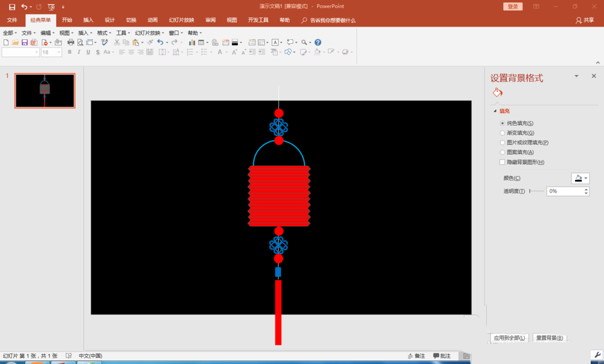The width and height of the screenshot is (604, 364).
Task: Open Notes from the status bar
Action: 416,356
